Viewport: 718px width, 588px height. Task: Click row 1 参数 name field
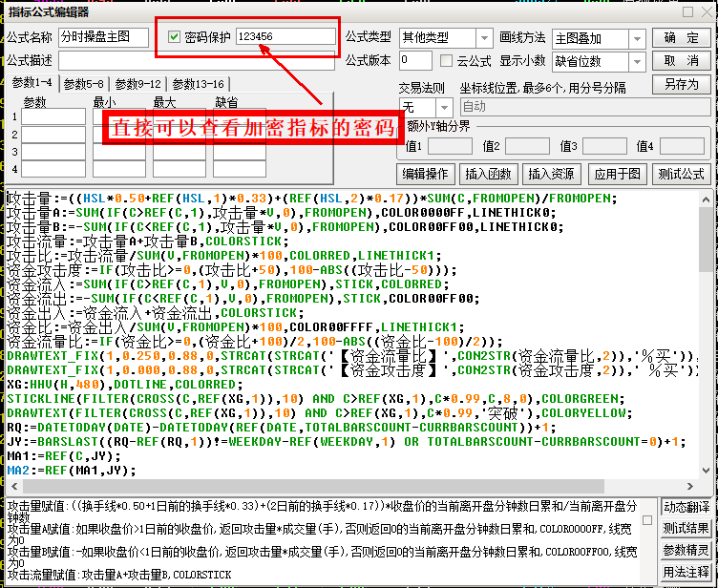tap(53, 116)
